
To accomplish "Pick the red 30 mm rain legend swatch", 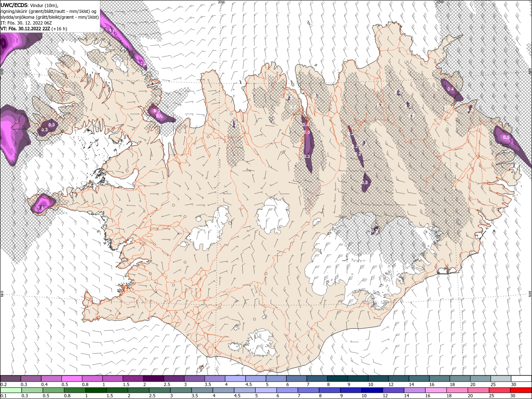I will (x=521, y=390).
